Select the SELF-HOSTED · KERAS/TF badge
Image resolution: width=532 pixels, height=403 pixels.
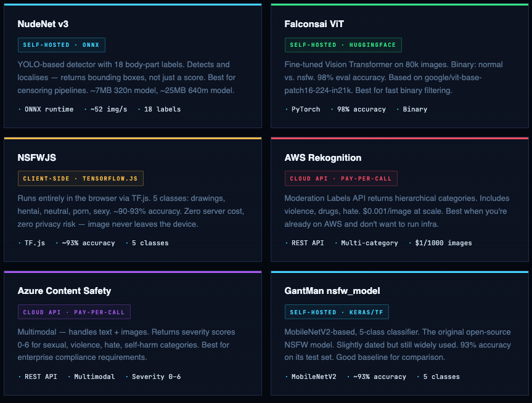pos(337,312)
